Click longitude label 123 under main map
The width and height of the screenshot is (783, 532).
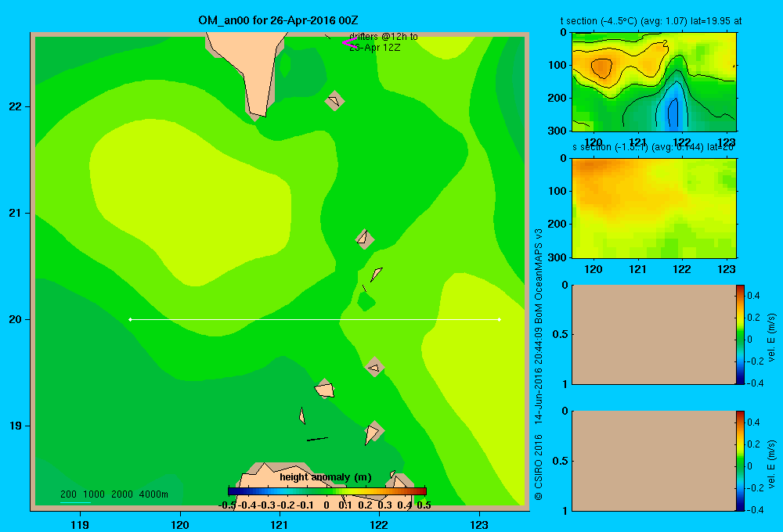479,525
